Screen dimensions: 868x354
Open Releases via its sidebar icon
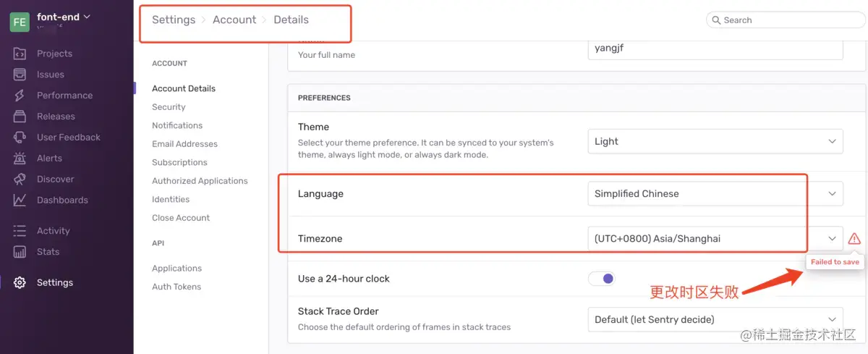click(x=20, y=117)
